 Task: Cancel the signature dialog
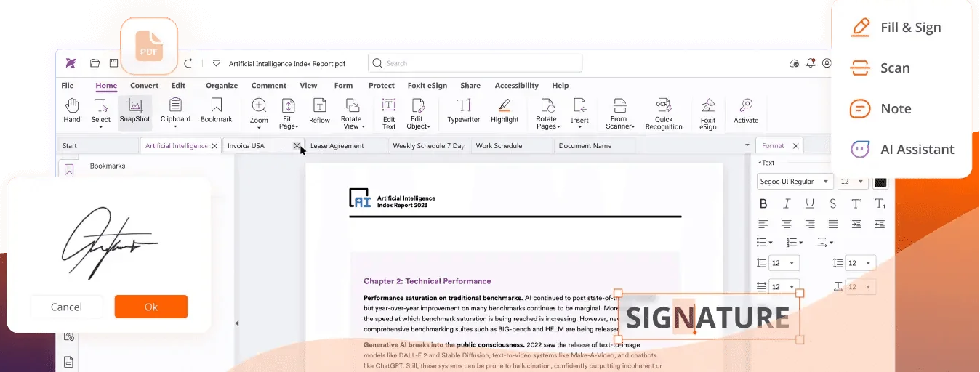click(66, 307)
